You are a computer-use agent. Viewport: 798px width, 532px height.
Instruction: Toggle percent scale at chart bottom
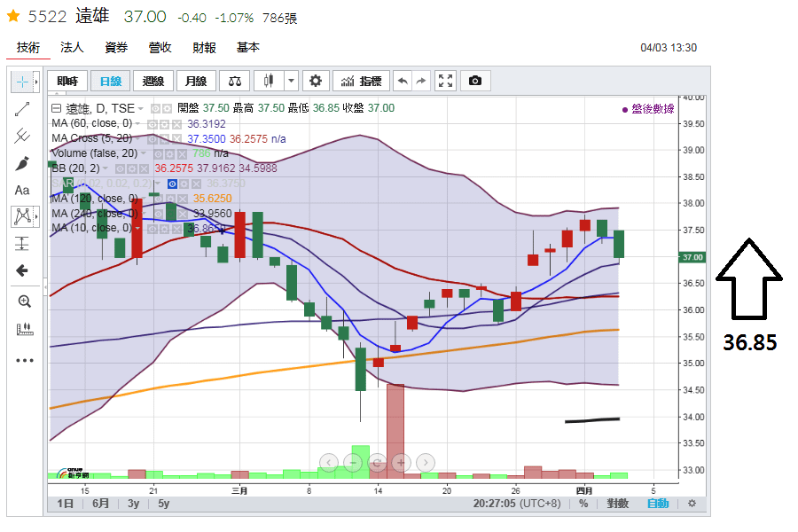click(583, 504)
